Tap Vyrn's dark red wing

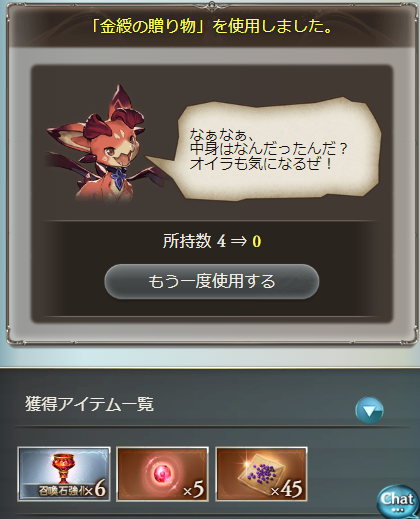tap(67, 163)
